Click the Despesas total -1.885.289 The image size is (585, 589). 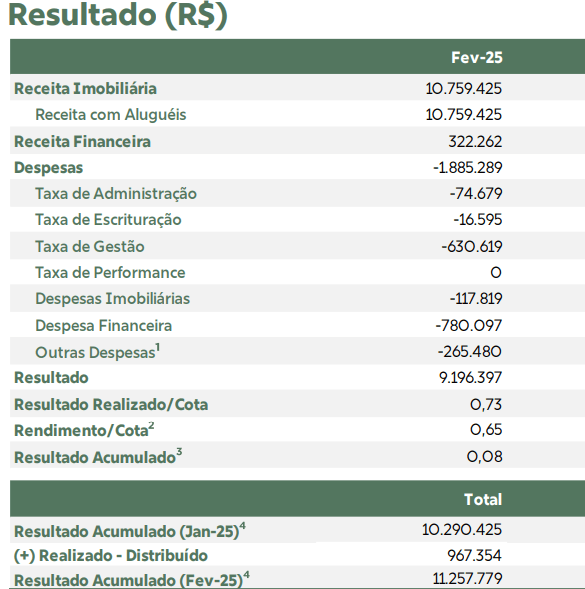pyautogui.click(x=467, y=168)
